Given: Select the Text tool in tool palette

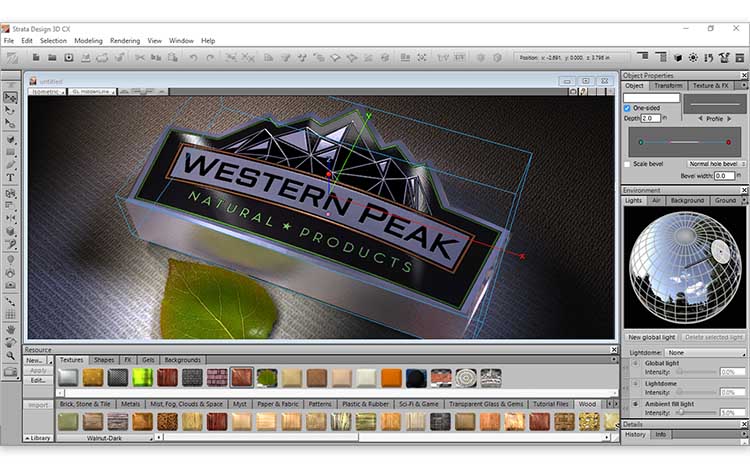Looking at the screenshot, I should [10, 178].
